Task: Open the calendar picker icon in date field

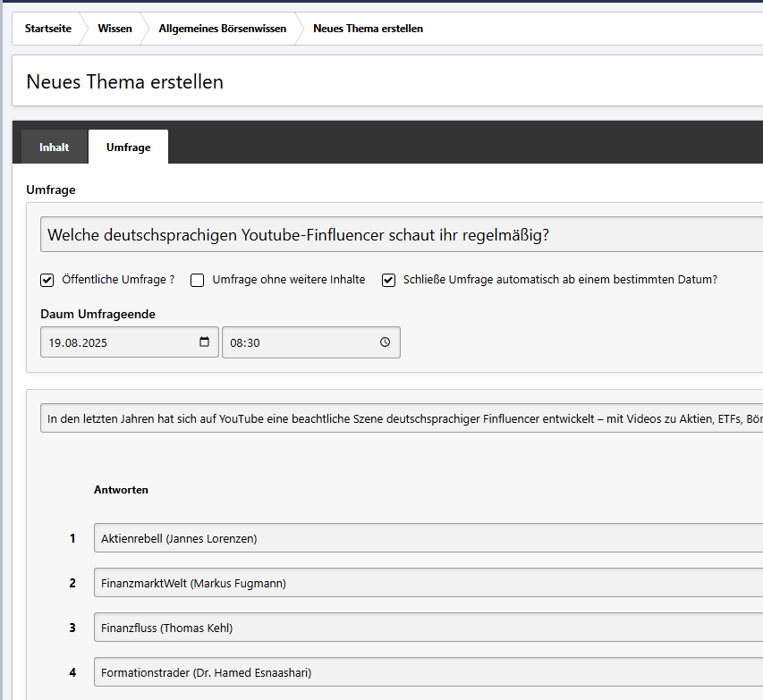Action: [x=204, y=342]
